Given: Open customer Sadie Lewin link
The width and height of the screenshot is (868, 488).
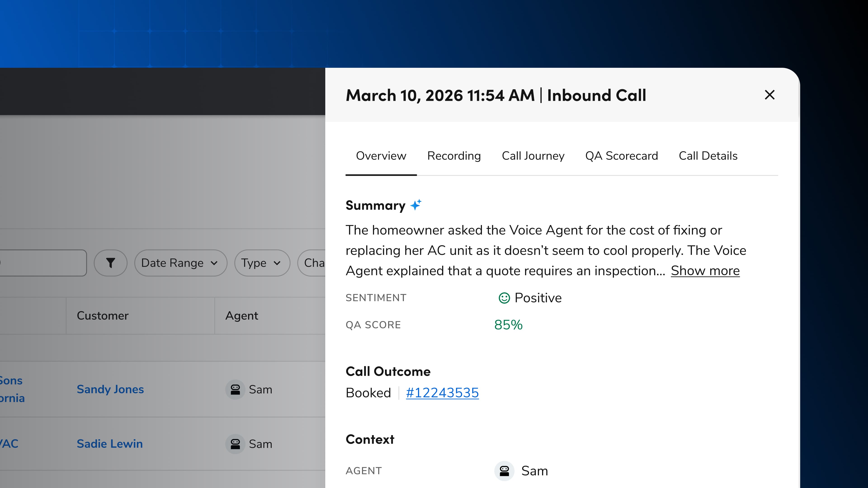Looking at the screenshot, I should point(109,443).
